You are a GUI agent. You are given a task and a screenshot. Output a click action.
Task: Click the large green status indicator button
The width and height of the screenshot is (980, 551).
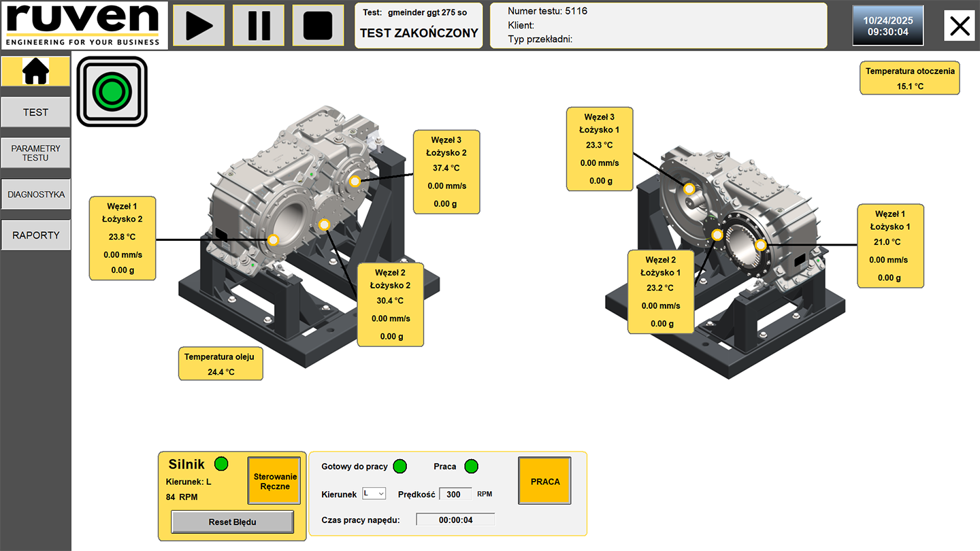pos(112,92)
